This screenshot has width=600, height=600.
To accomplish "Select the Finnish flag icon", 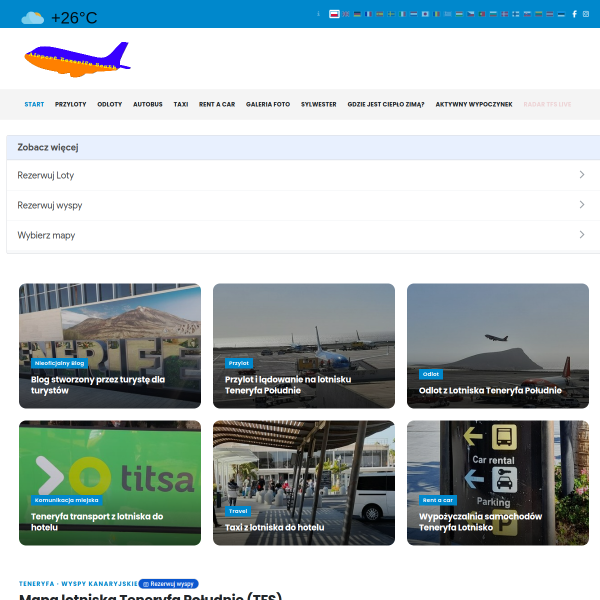I will click(516, 14).
